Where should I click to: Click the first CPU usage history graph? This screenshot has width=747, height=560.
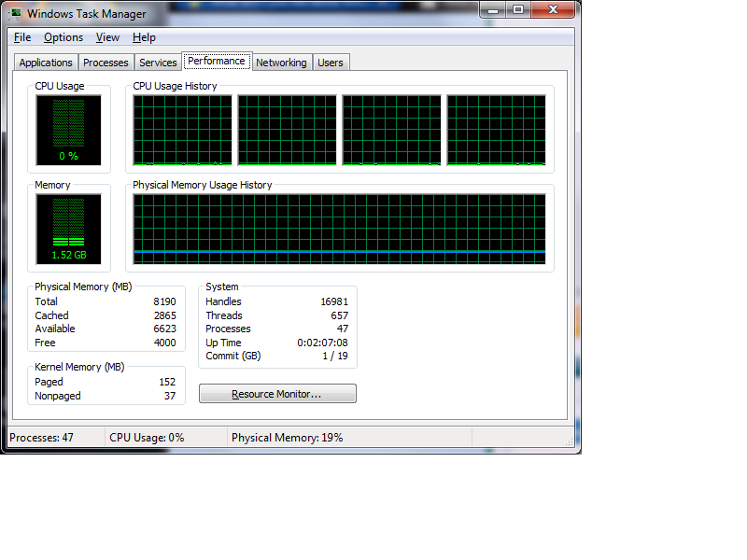point(182,130)
